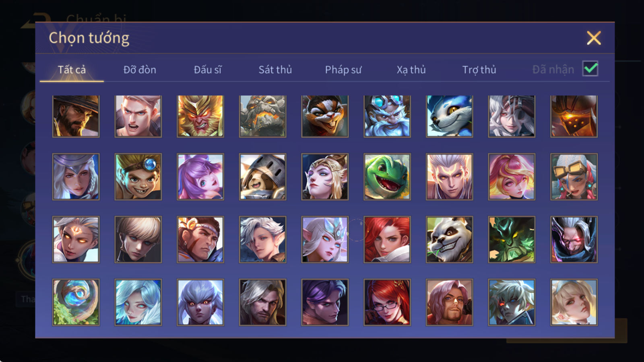Choose the swirling planet orb hero

76,302
